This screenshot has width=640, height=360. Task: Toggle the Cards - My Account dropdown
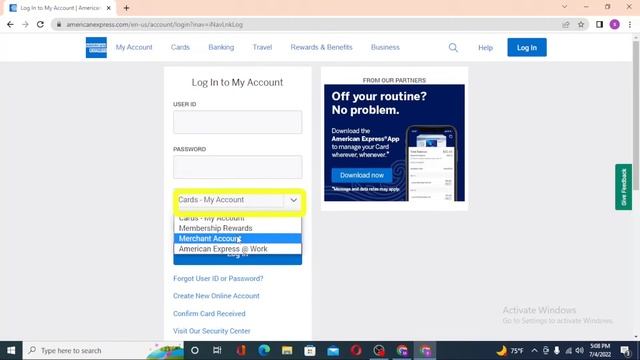240,200
